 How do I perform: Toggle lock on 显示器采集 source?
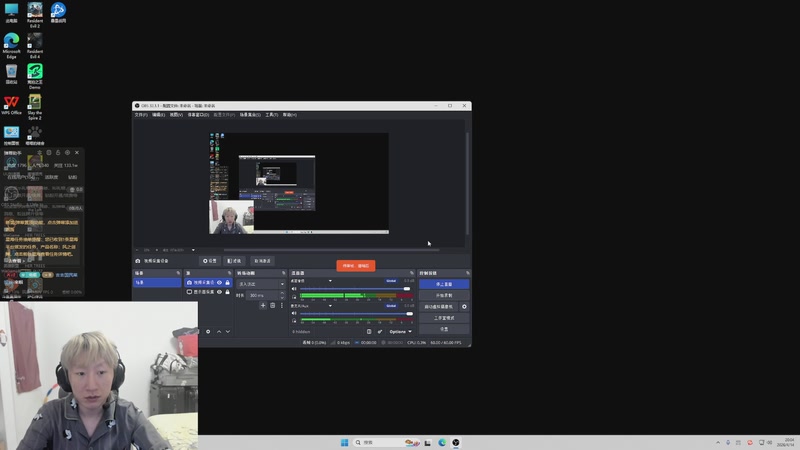(x=228, y=292)
